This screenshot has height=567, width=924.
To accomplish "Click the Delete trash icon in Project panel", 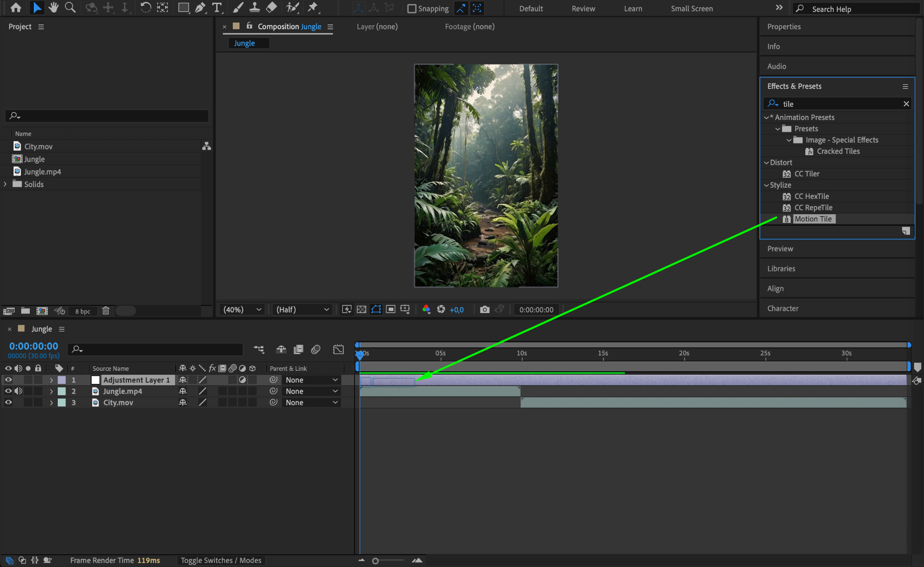I will point(106,311).
